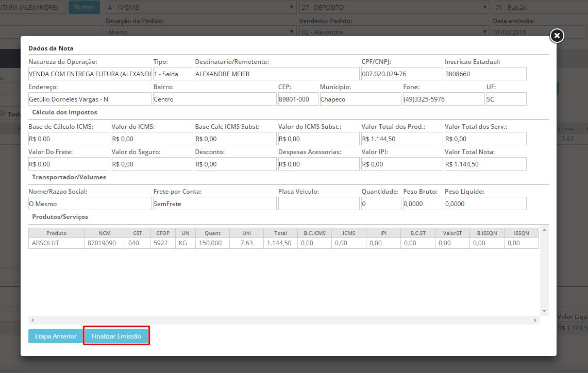Click the Base Calc ICMS Subst field
This screenshot has width=588, height=373.
coord(236,139)
